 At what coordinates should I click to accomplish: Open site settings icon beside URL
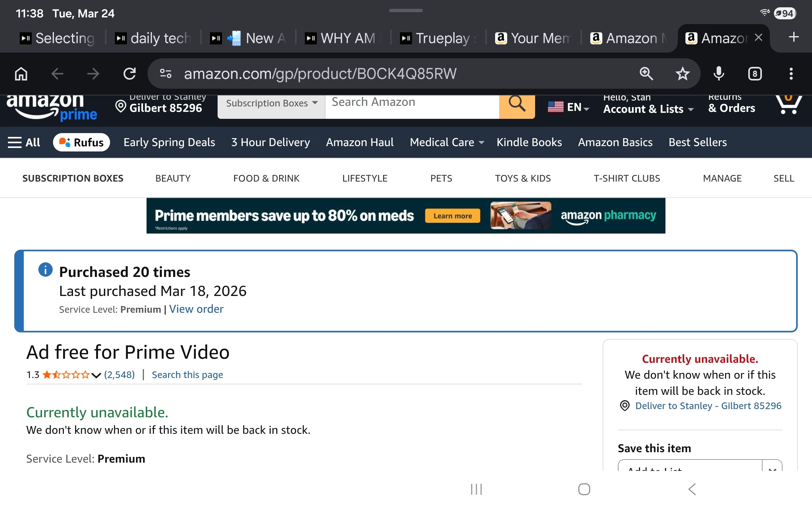tap(166, 74)
